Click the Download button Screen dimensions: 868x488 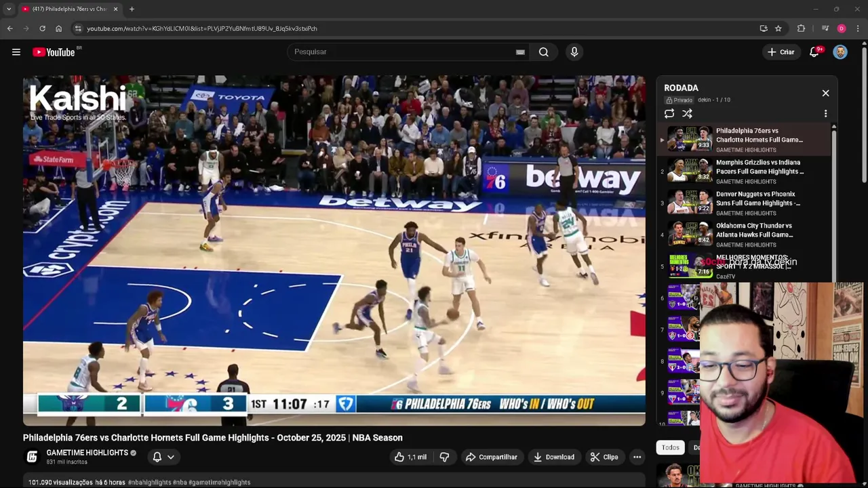553,457
